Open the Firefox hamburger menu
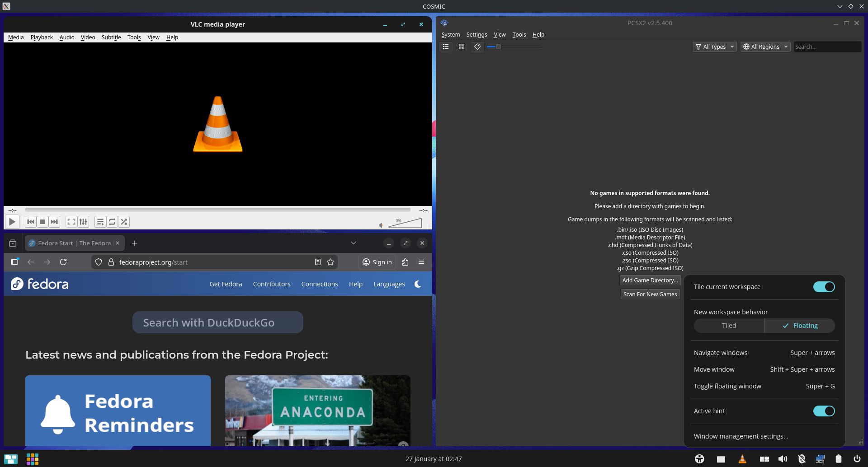 421,262
